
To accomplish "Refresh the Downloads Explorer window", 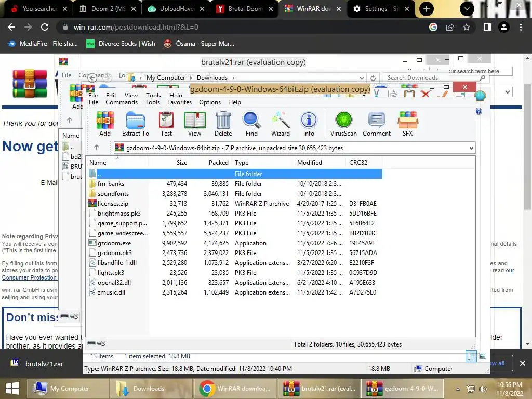I will 373,78.
